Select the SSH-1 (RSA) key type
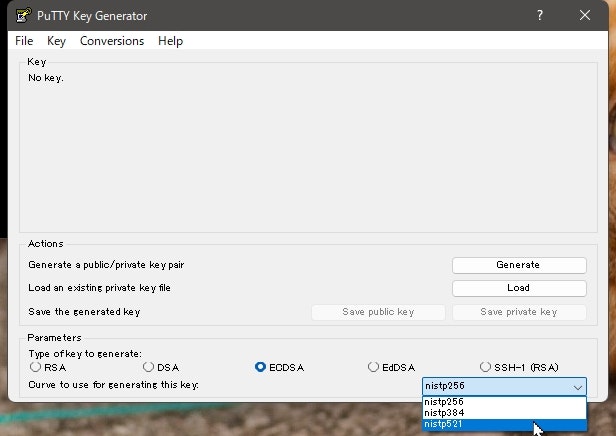Screen dimensions: 616x436 click(519, 367)
